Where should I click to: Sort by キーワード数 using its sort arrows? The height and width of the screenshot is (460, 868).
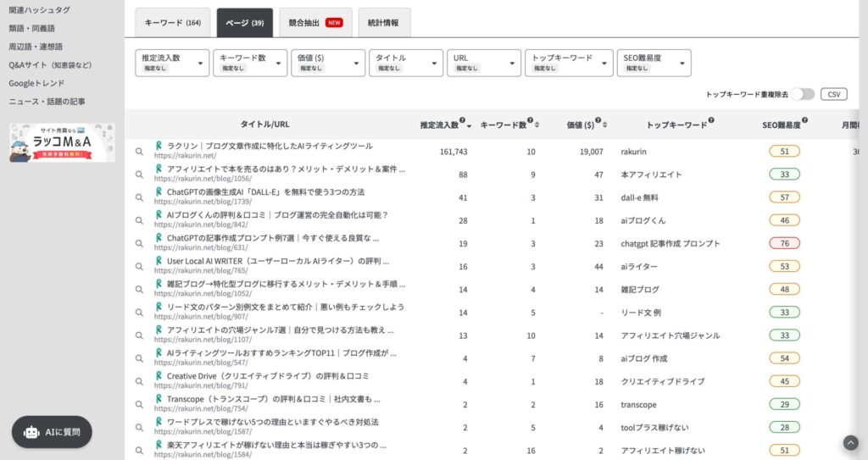pos(537,125)
